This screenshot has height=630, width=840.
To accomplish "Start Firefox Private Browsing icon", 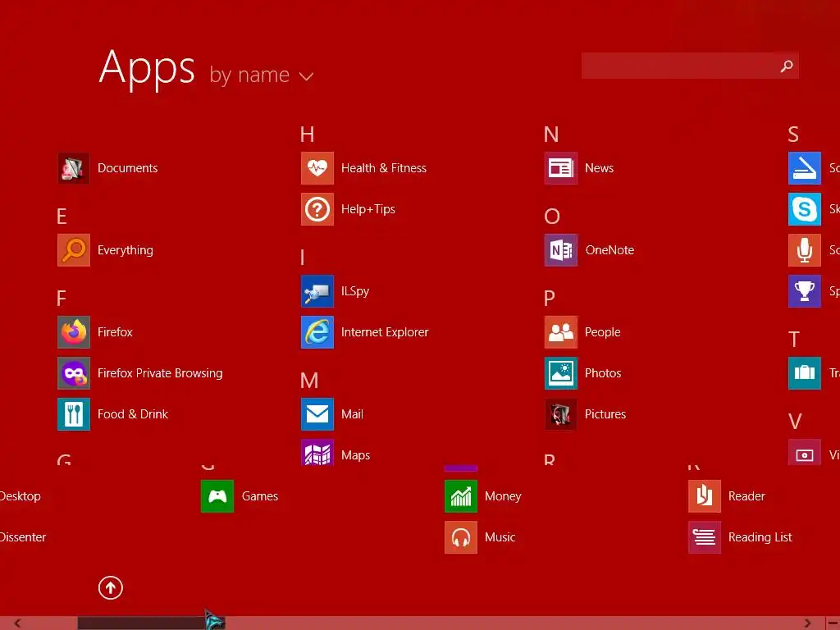I will coord(73,373).
